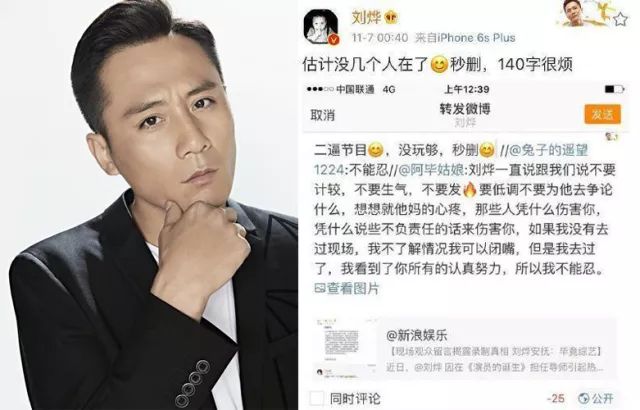Open the @新浪娱乐 original post card
Viewport: 640px width, 410px height.
[464, 350]
